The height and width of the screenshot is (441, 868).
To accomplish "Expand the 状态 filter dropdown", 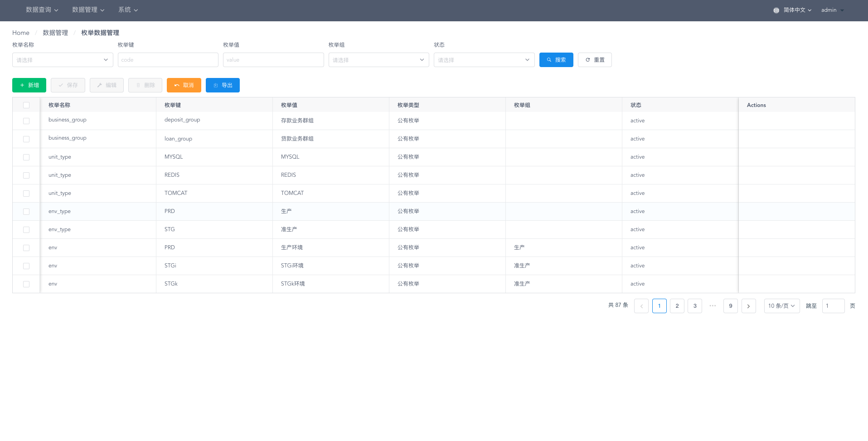I will click(484, 60).
